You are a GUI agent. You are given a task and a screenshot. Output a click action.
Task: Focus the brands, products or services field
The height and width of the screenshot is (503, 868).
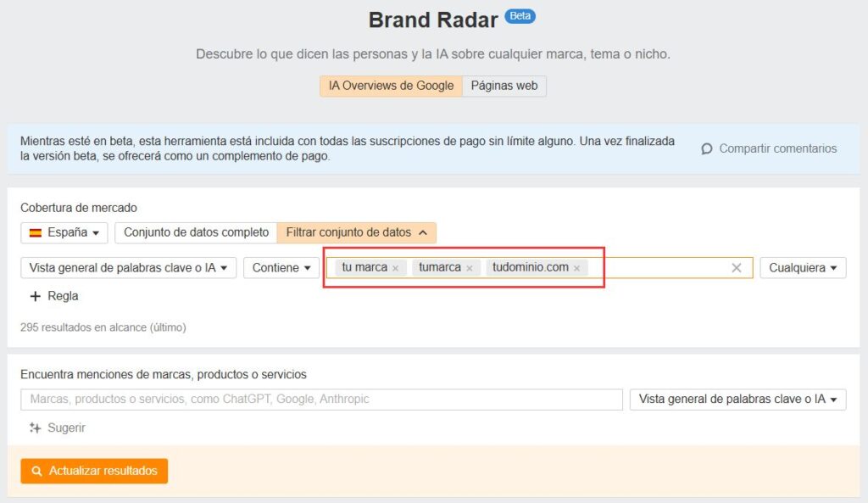pos(321,400)
